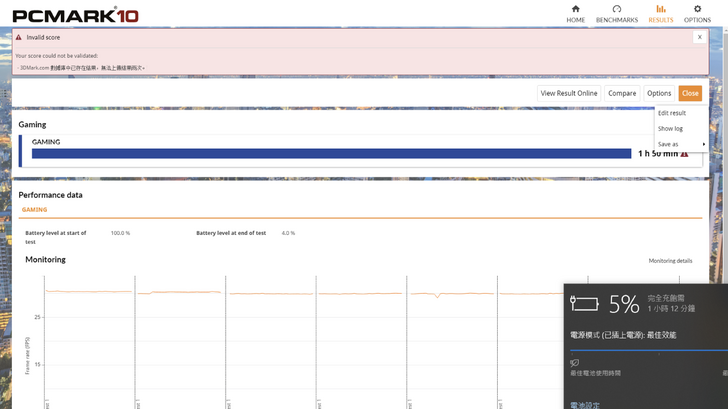The image size is (728, 409).
Task: Click the Invalid score warning triangle icon
Action: tap(18, 37)
